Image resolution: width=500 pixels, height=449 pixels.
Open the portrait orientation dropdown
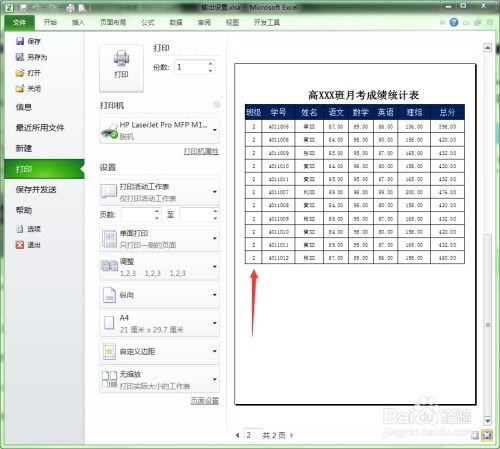(159, 295)
